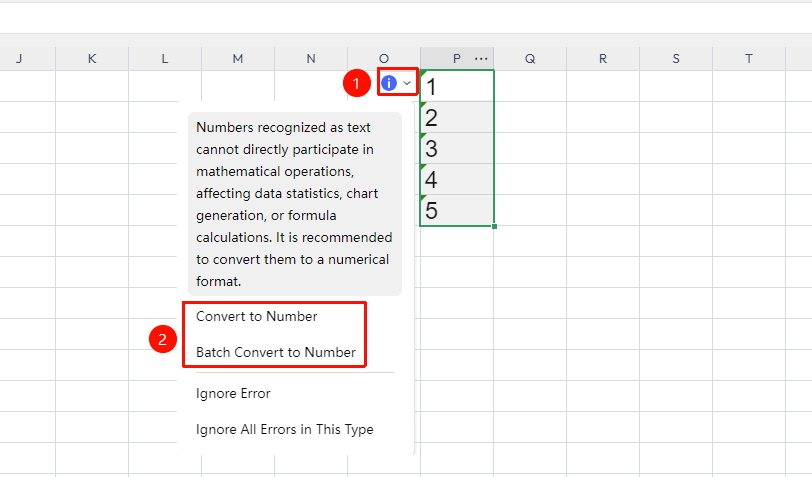
Task: Click the blue info error icon
Action: point(389,82)
